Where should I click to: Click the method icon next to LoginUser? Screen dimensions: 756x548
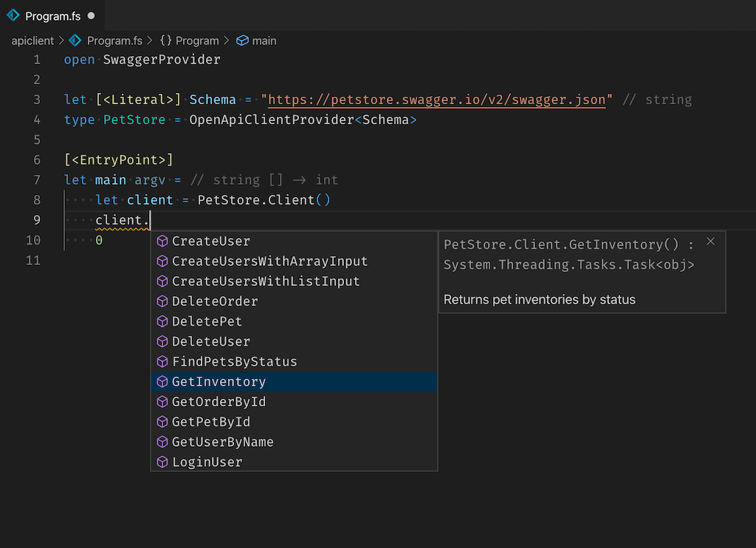click(x=162, y=462)
